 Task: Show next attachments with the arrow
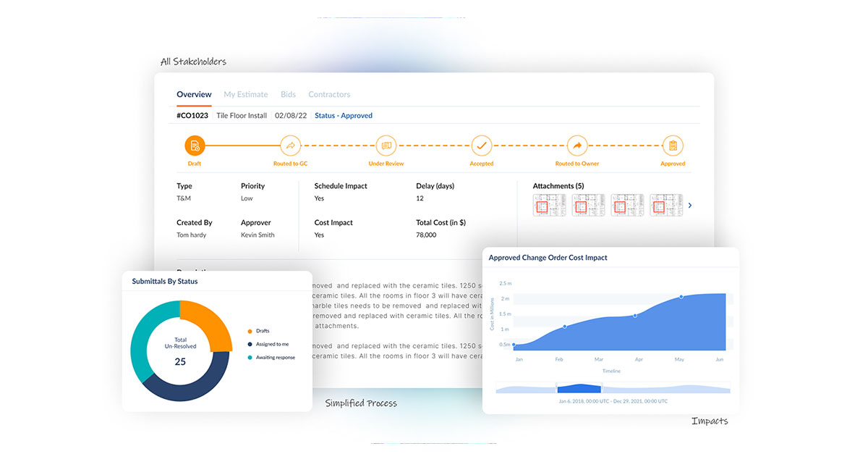point(690,206)
